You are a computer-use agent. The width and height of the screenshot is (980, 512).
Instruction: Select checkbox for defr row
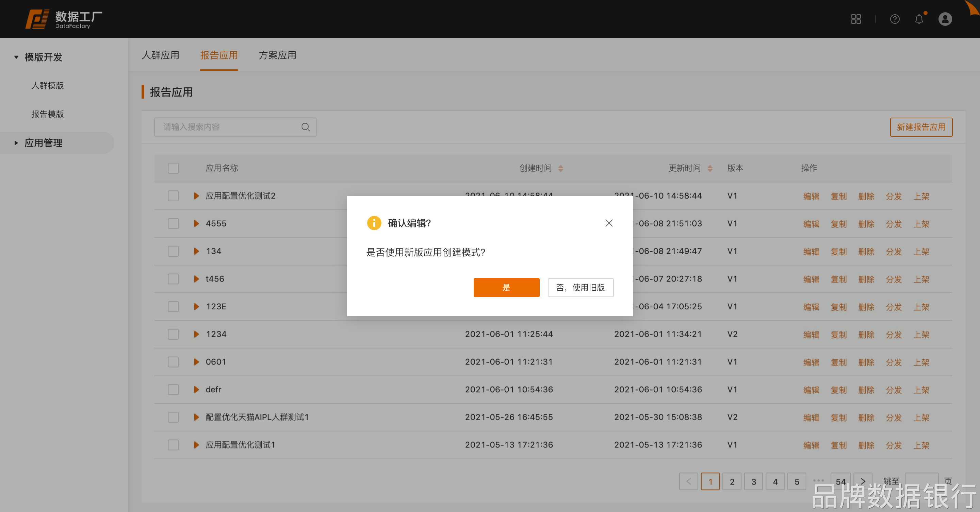click(173, 390)
